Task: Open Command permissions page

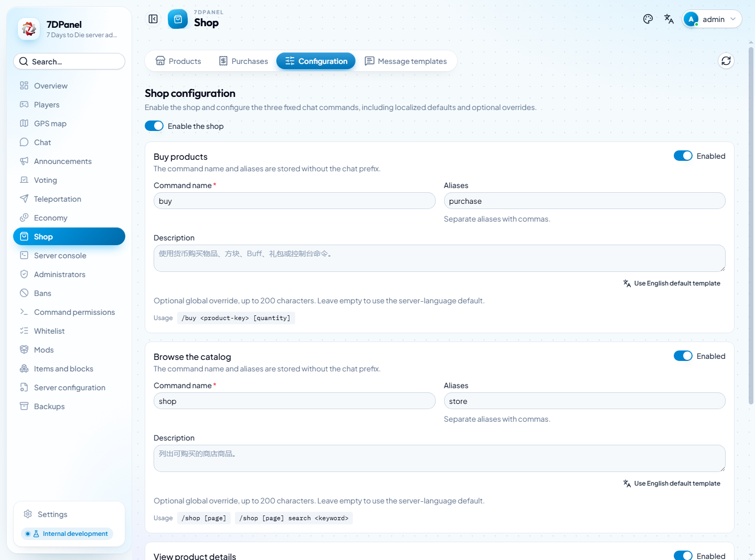Action: tap(69, 312)
